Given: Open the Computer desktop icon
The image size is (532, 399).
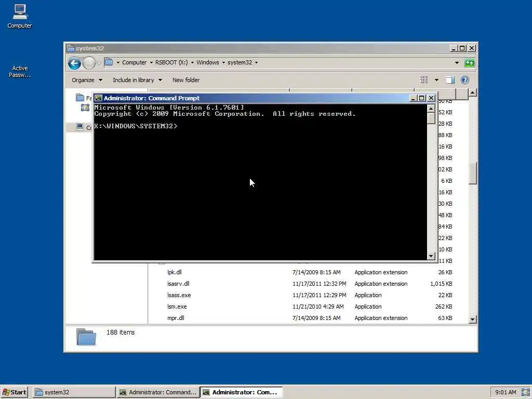Looking at the screenshot, I should 20,16.
